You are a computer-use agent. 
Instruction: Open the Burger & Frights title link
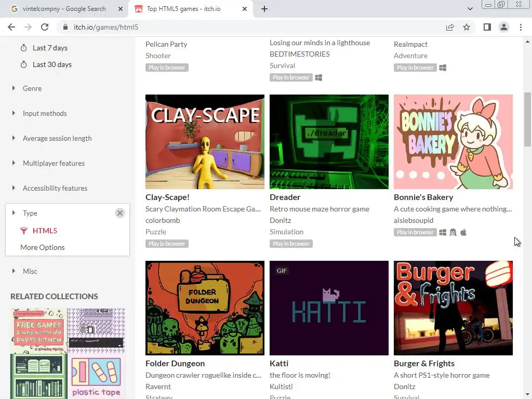click(424, 363)
